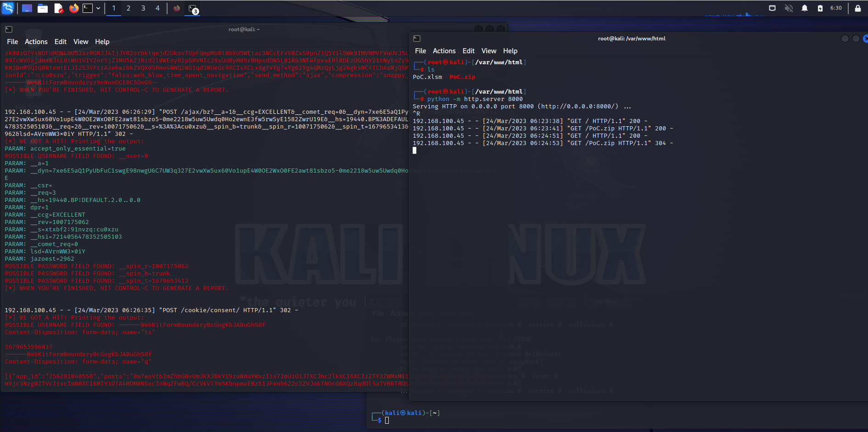The image size is (868, 432).
Task: Open the power manager battery icon
Action: 820,8
